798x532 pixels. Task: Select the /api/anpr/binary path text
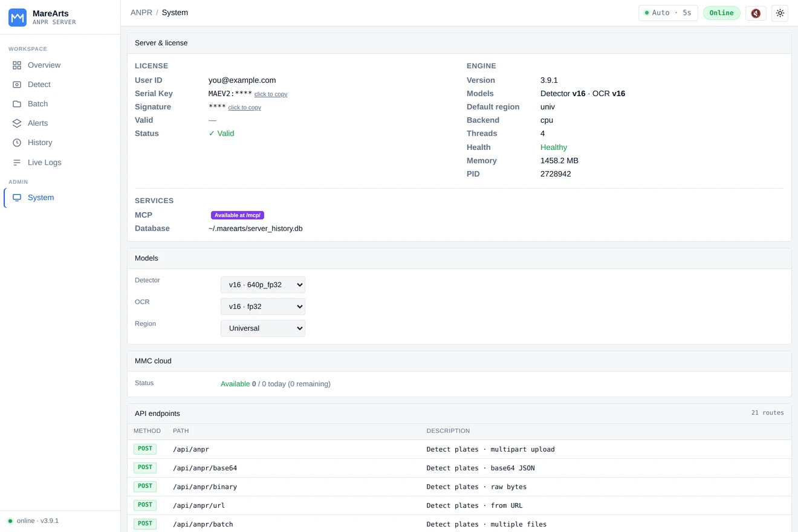pyautogui.click(x=205, y=487)
